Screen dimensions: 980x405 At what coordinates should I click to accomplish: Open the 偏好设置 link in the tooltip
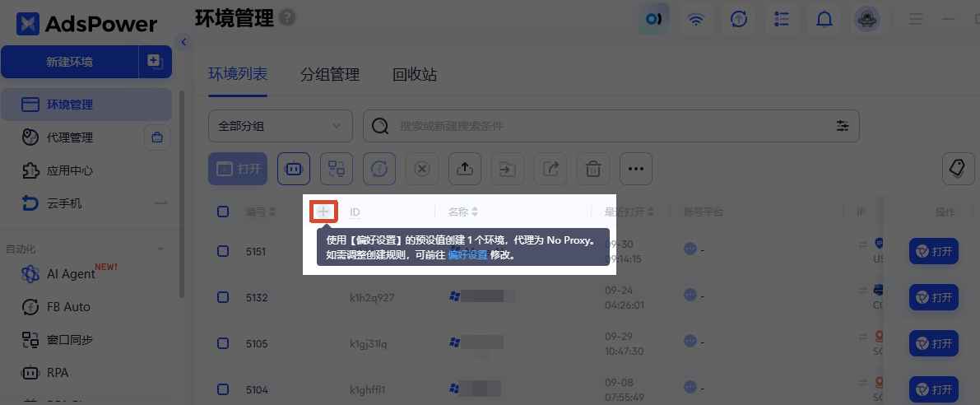click(467, 255)
